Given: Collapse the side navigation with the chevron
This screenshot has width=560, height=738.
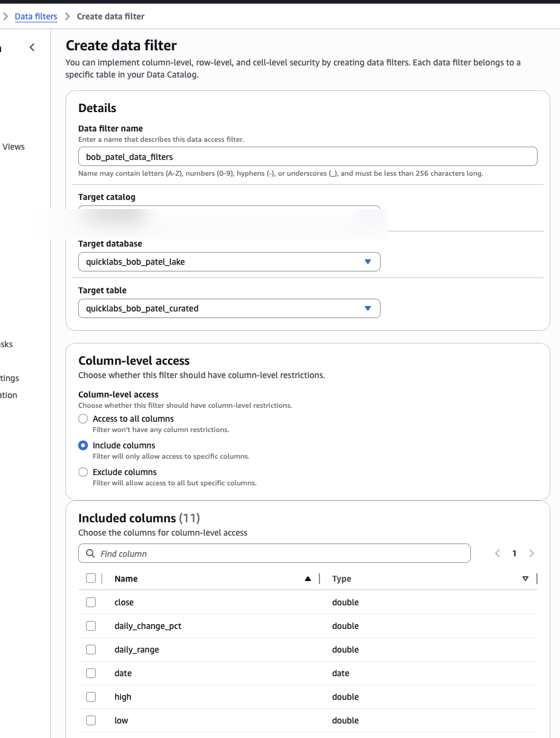Looking at the screenshot, I should [x=32, y=47].
